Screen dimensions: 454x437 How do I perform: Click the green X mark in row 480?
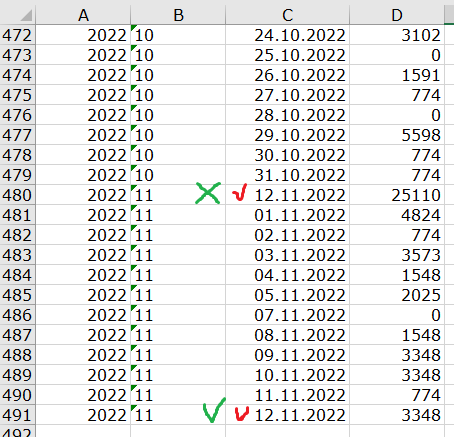tap(208, 193)
